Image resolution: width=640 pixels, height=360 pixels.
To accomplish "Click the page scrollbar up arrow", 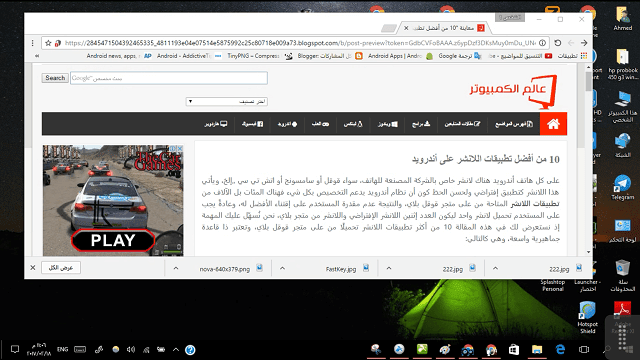I will pyautogui.click(x=589, y=67).
